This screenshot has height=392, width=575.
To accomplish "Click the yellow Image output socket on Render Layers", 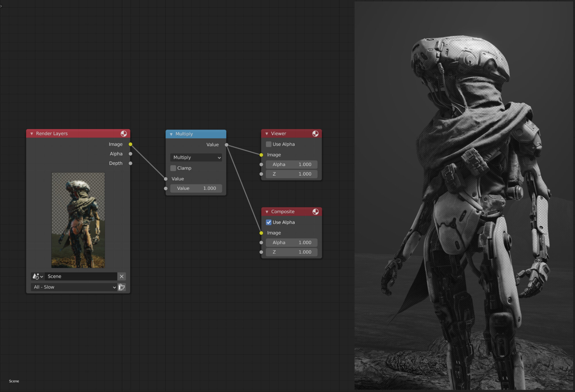I will point(131,144).
